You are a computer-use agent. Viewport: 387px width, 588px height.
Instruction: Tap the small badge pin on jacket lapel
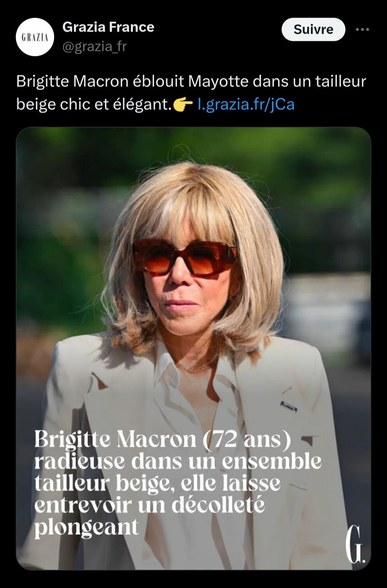289,406
